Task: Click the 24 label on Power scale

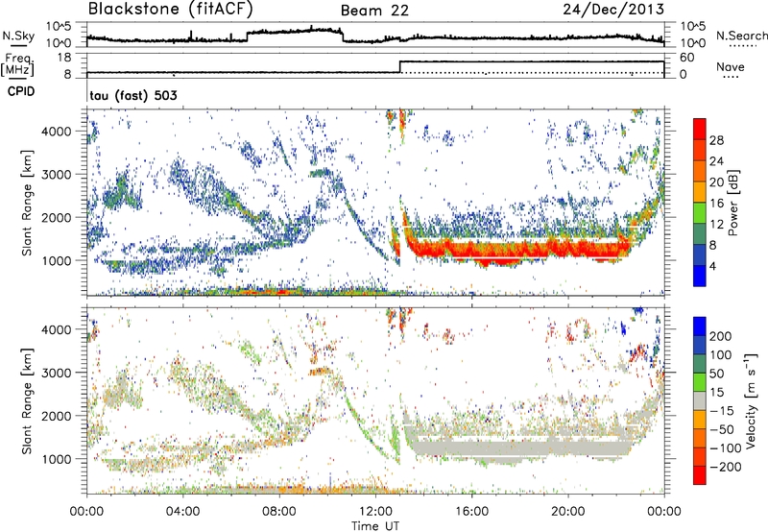Action: 716,161
